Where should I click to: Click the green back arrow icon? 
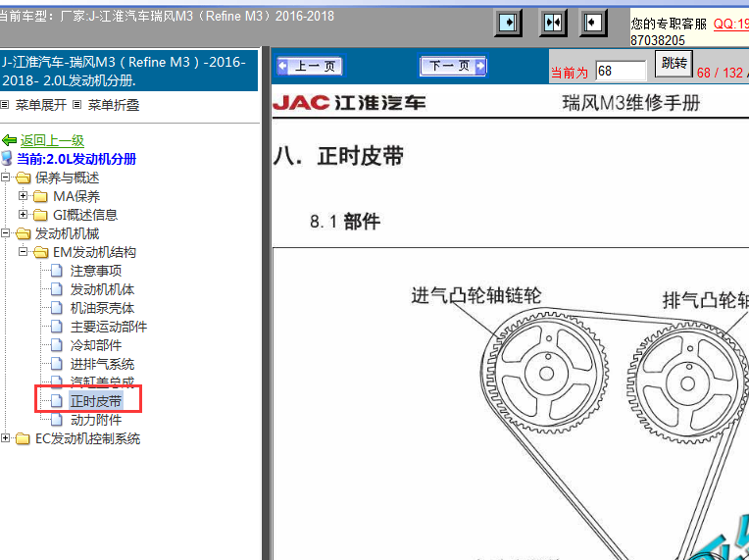(x=9, y=140)
